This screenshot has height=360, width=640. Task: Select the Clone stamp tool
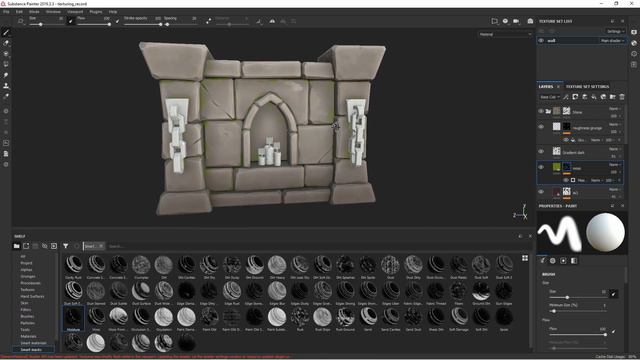click(x=6, y=86)
